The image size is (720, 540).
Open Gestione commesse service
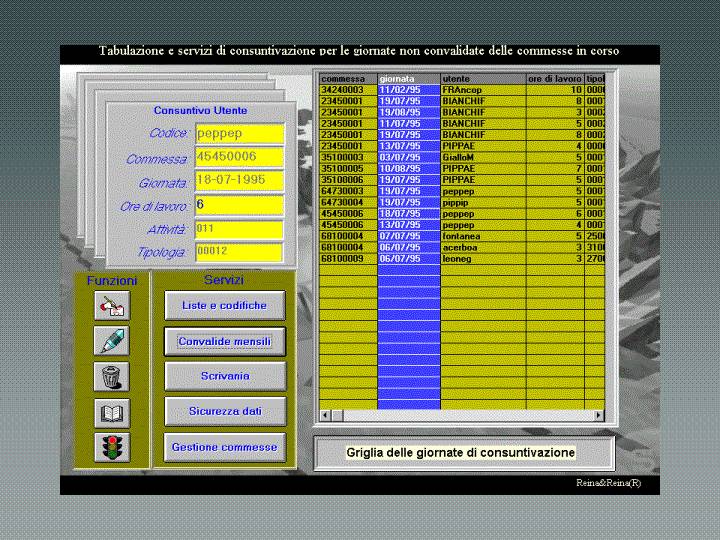coord(225,447)
